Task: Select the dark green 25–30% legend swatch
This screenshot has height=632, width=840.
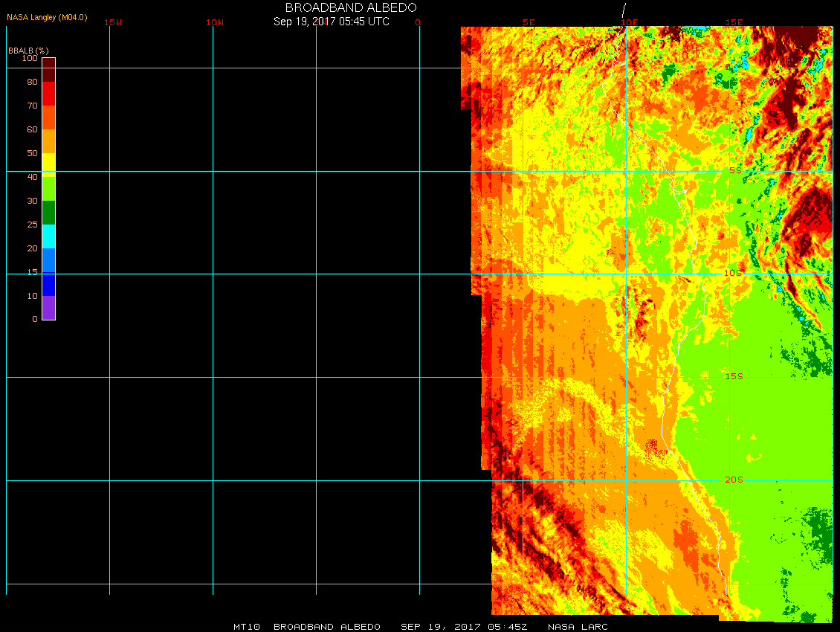Action: pyautogui.click(x=48, y=213)
